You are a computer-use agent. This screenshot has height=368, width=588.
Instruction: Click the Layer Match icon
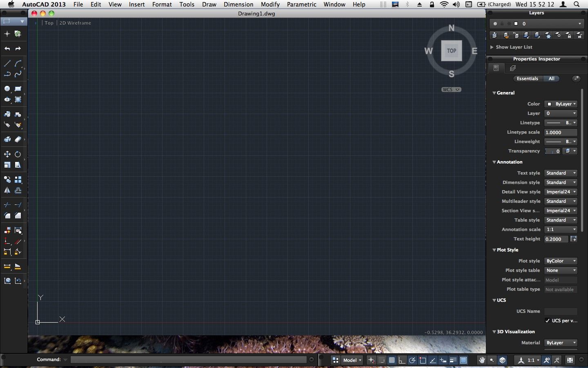point(506,36)
